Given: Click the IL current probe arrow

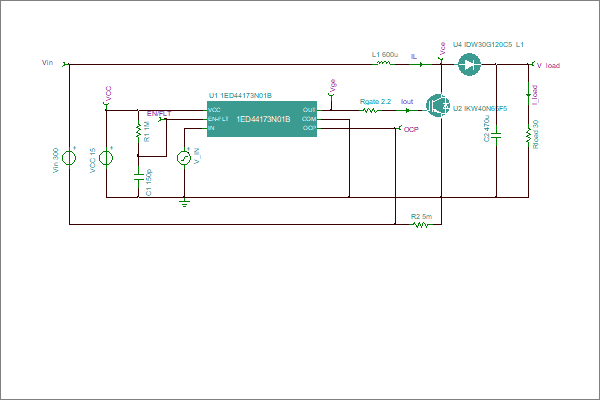Looking at the screenshot, I should (421, 65).
